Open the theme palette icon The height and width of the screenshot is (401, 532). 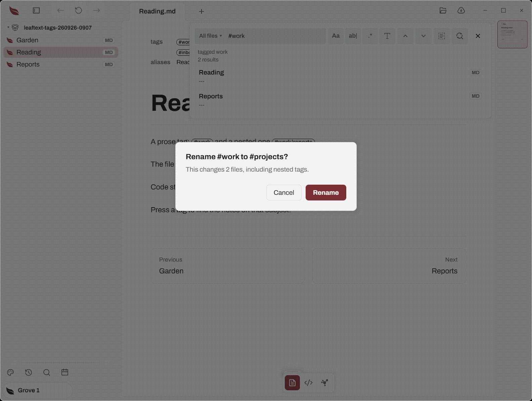coord(10,372)
